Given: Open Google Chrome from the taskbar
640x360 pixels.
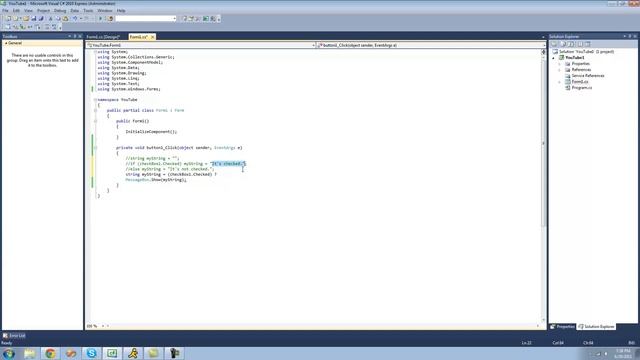Looking at the screenshot, I should coord(50,353).
